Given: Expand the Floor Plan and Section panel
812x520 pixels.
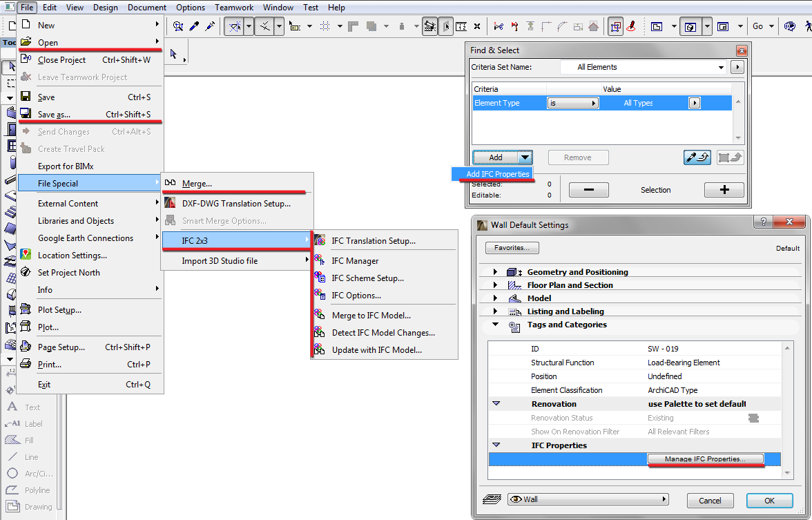Looking at the screenshot, I should point(495,285).
